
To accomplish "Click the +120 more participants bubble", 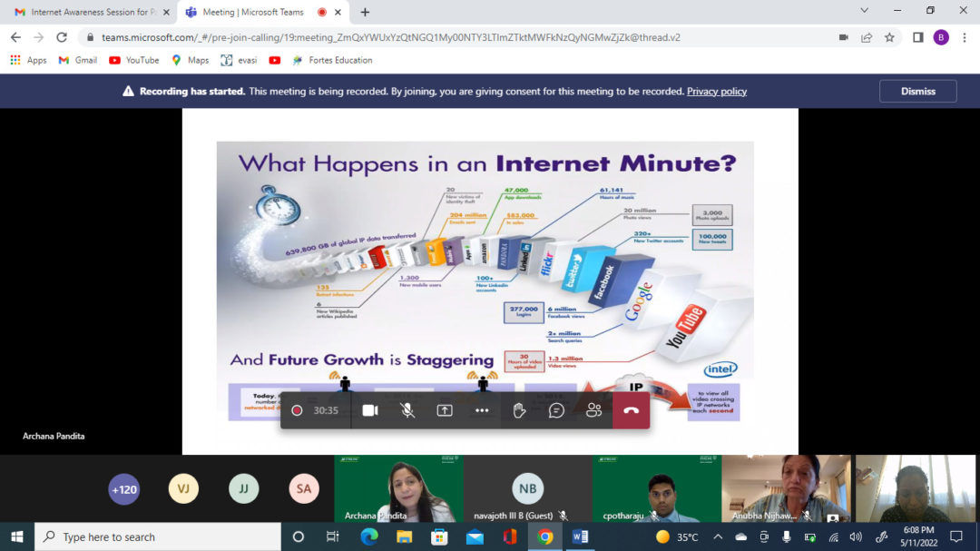I will pos(123,489).
